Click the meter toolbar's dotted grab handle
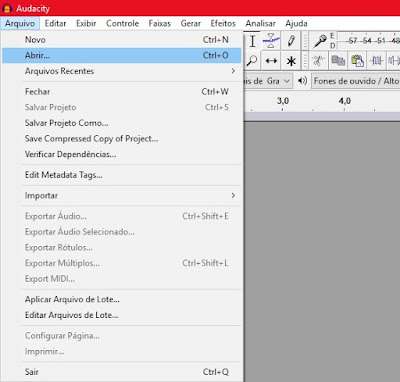400x382 pixels. pos(305,41)
